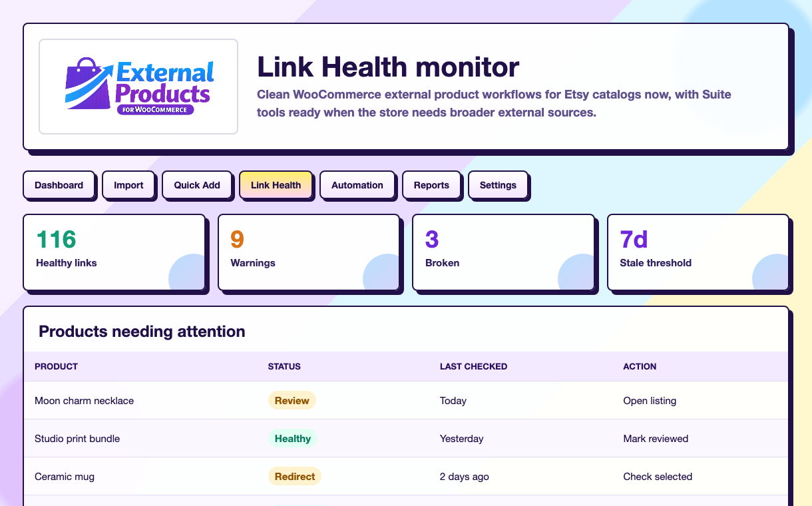Click the 2 days ago value
This screenshot has height=506, width=812.
(465, 477)
